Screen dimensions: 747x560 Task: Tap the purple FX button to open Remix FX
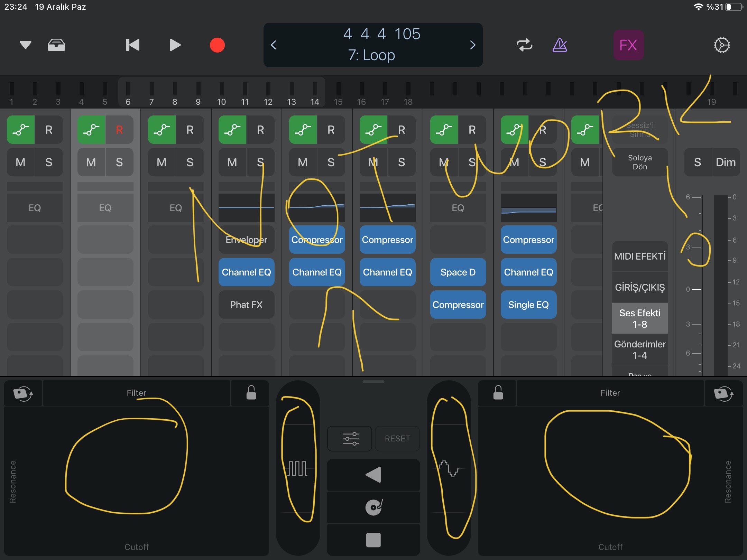628,45
